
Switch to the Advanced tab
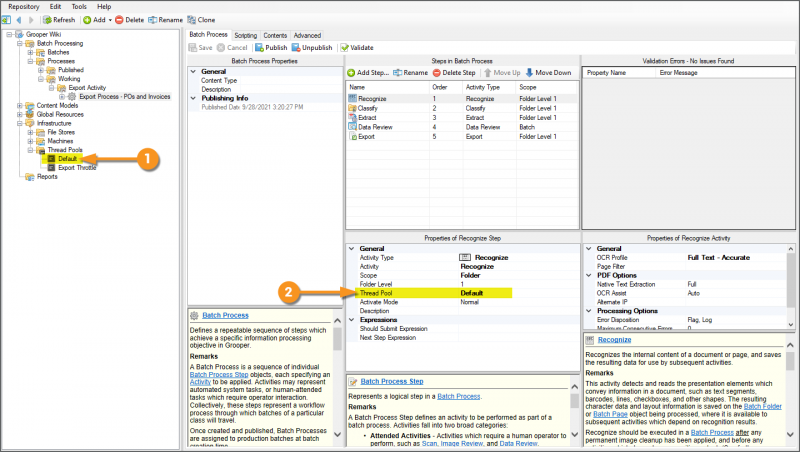[307, 35]
